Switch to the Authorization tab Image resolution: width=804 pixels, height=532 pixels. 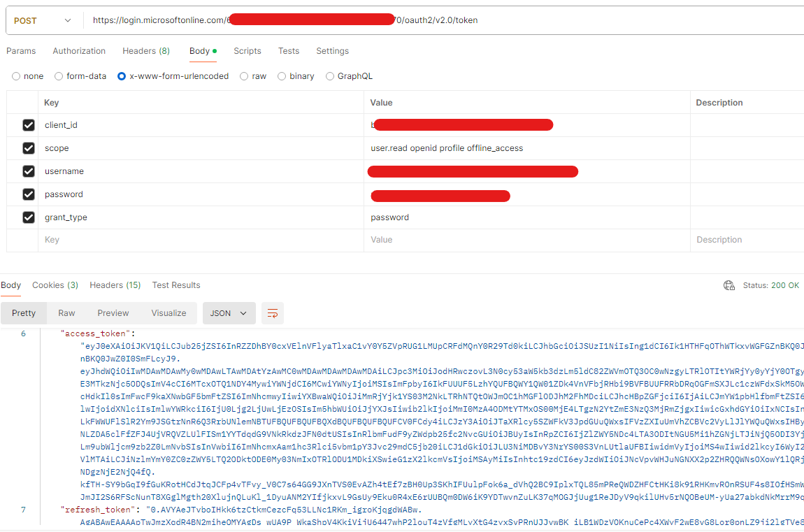click(x=78, y=50)
